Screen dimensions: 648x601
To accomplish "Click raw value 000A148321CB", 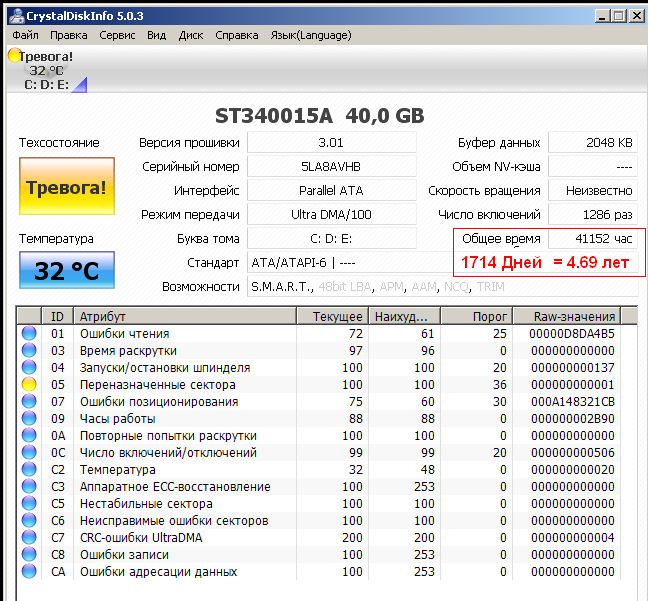I will click(573, 401).
